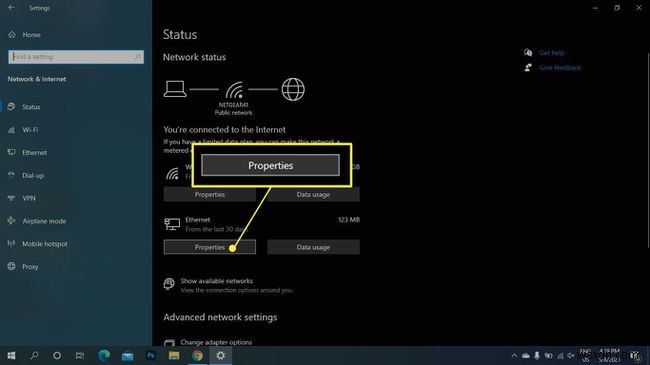Click 'Change adapter options'
This screenshot has height=365, width=650.
tap(216, 343)
